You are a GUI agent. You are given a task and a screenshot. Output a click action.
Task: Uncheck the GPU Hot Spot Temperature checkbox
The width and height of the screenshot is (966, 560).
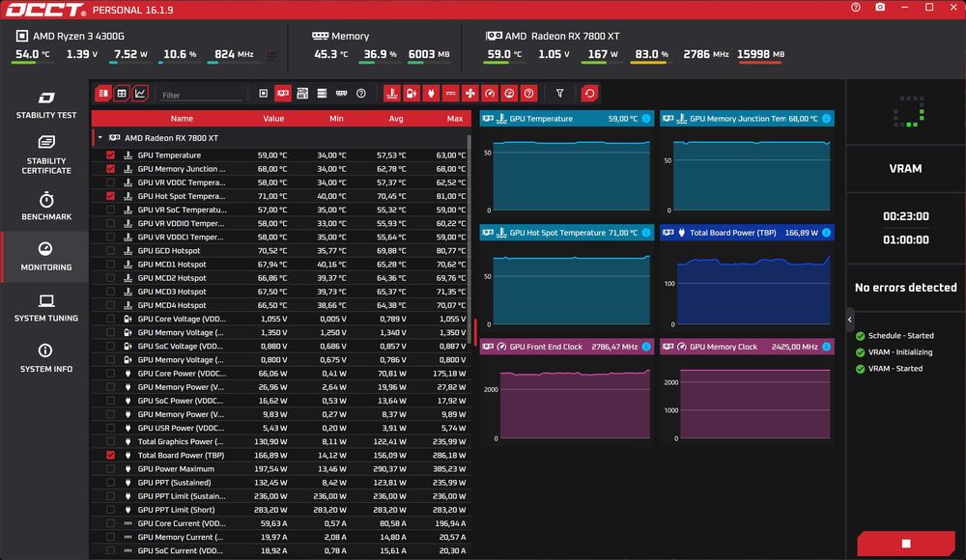[x=110, y=196]
